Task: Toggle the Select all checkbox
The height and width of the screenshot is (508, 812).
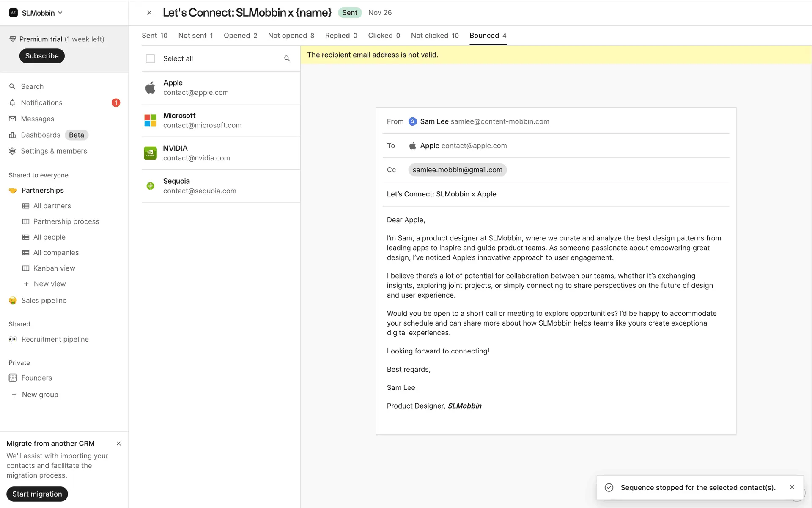Action: tap(150, 59)
